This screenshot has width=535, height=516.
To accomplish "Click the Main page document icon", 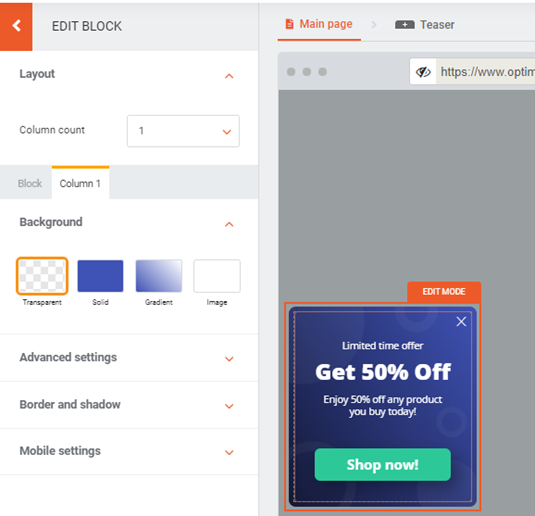I will 289,24.
